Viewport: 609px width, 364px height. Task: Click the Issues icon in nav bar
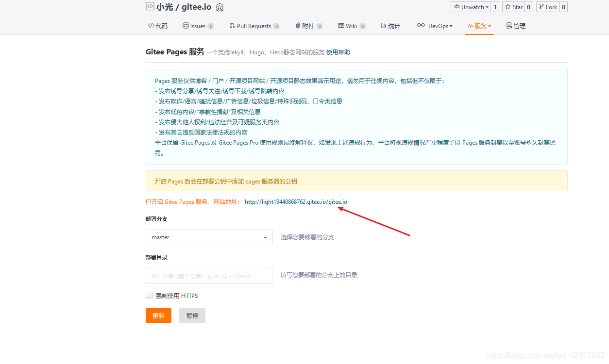click(186, 26)
